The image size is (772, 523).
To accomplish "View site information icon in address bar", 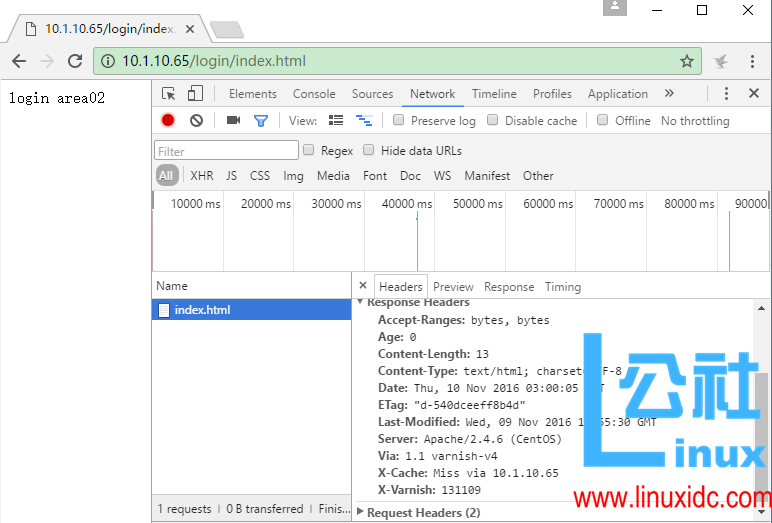I will [107, 61].
